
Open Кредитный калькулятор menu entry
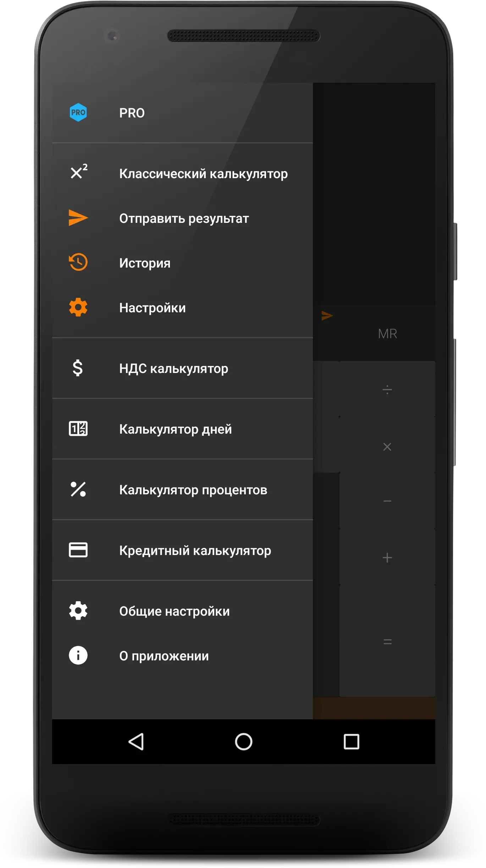click(x=195, y=551)
